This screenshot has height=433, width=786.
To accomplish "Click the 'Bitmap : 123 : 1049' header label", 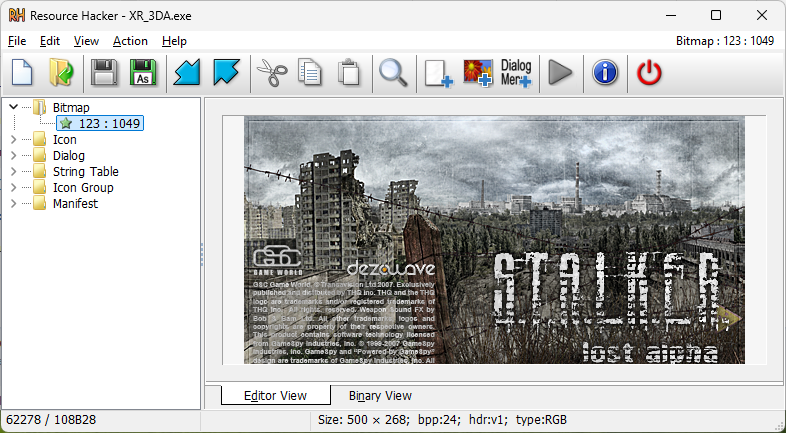I will [x=725, y=41].
